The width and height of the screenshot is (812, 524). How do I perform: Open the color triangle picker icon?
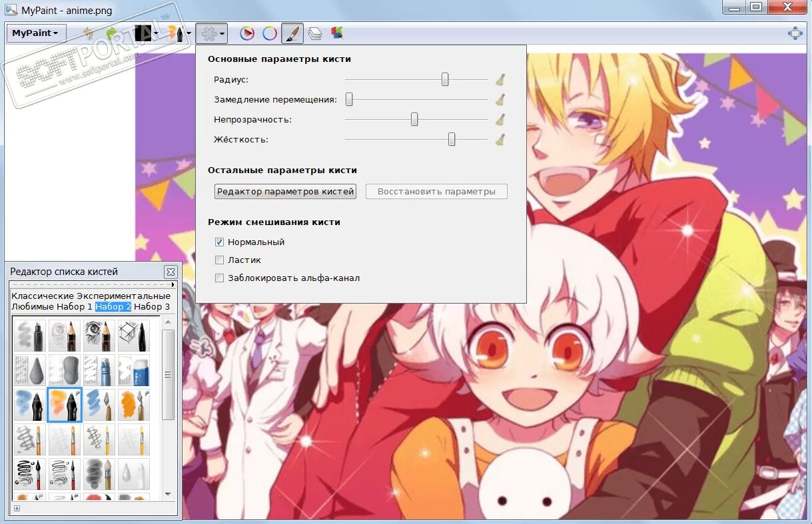click(x=247, y=33)
